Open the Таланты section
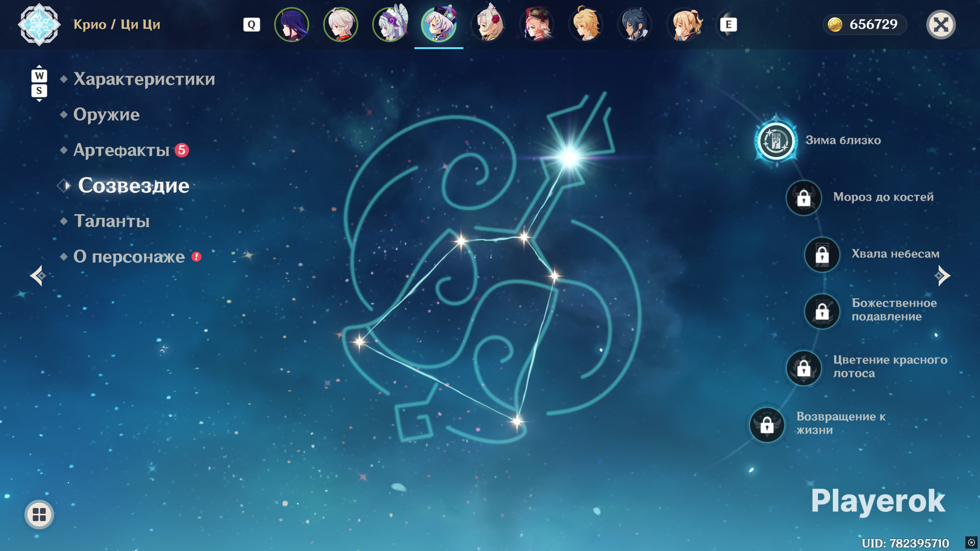Viewport: 980px width, 551px height. [111, 221]
